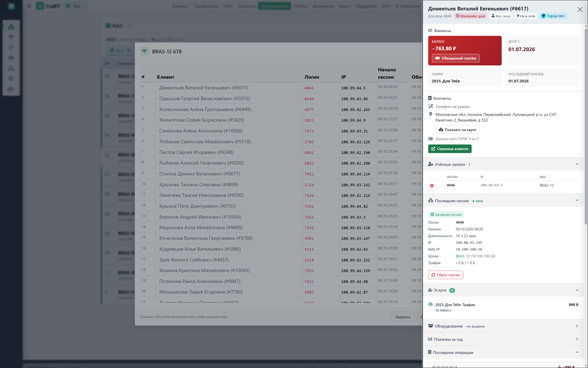This screenshot has width=588, height=368.
Task: Open login 4677 in the sessions table
Action: (309, 110)
